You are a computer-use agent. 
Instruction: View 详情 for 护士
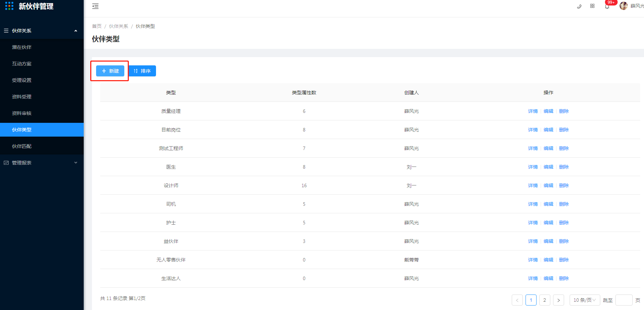(x=533, y=223)
